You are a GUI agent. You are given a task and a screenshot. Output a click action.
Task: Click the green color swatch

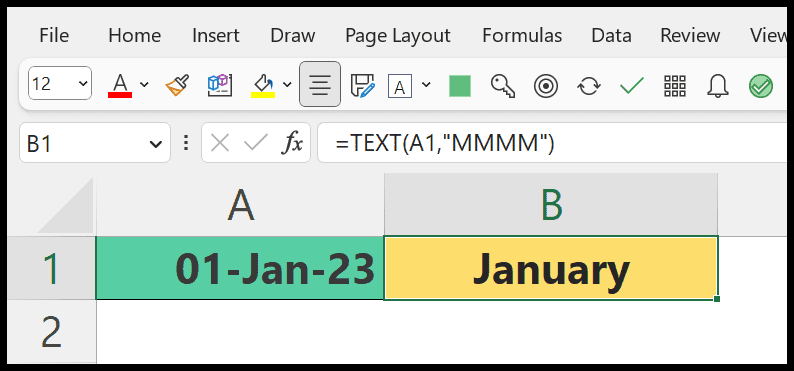460,86
